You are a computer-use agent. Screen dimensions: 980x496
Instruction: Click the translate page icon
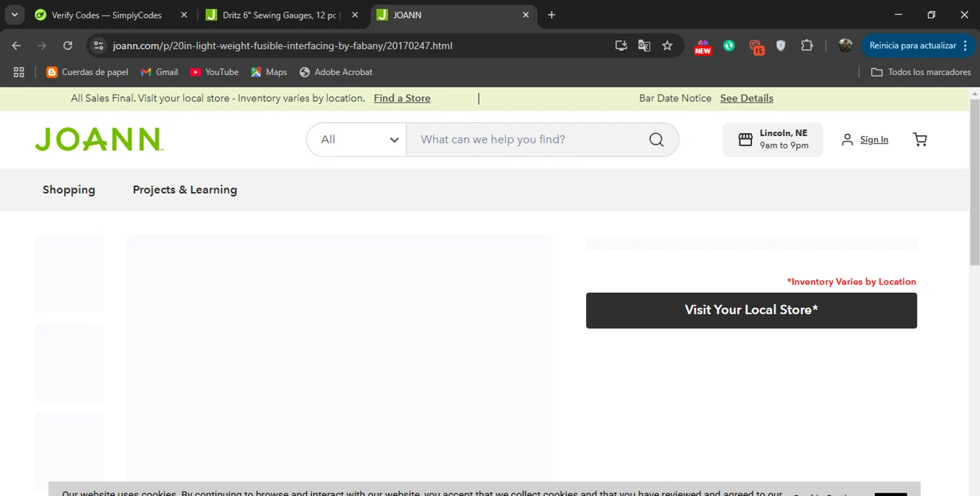[644, 46]
